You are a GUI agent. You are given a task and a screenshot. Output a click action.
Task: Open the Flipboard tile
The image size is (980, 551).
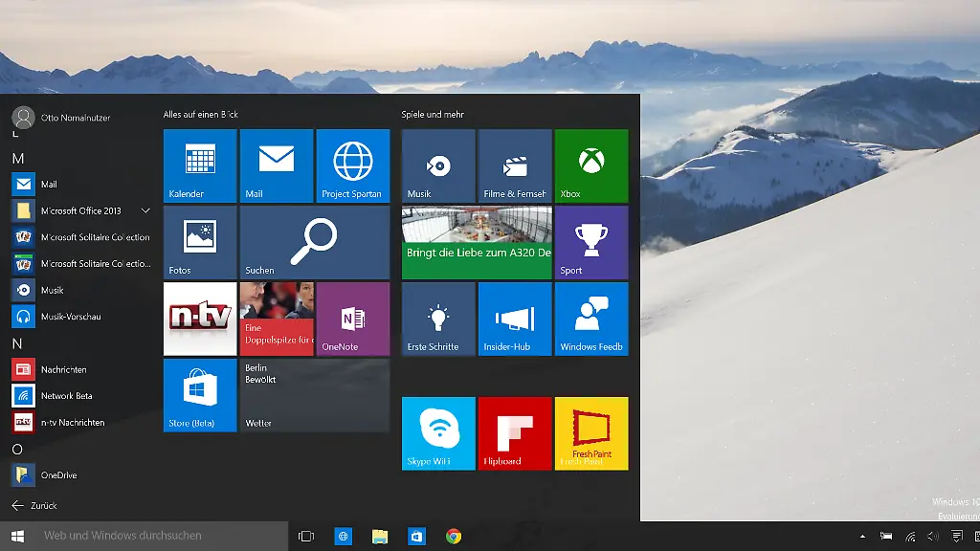[515, 433]
